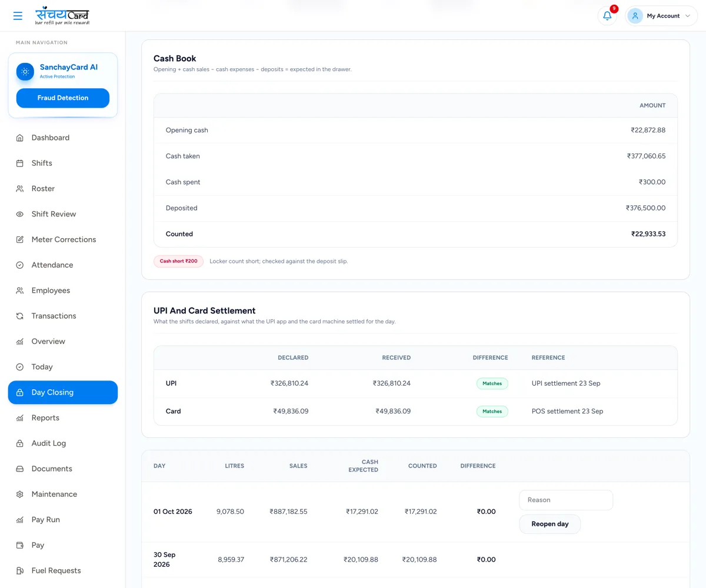Click the Overview chart icon

20,342
